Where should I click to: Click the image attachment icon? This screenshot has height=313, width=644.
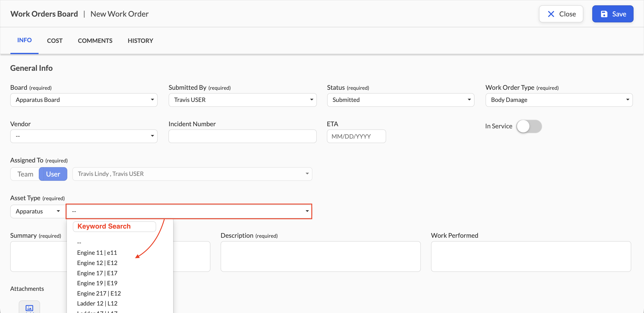pyautogui.click(x=29, y=308)
